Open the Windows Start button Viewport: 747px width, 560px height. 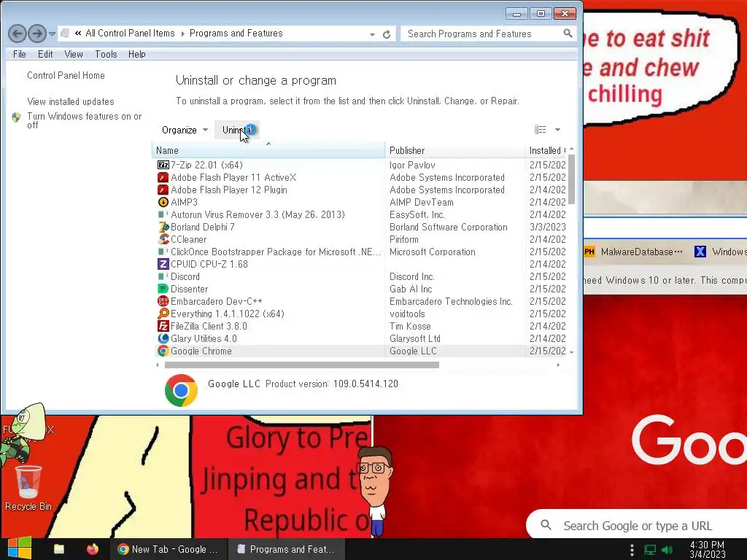(19, 548)
